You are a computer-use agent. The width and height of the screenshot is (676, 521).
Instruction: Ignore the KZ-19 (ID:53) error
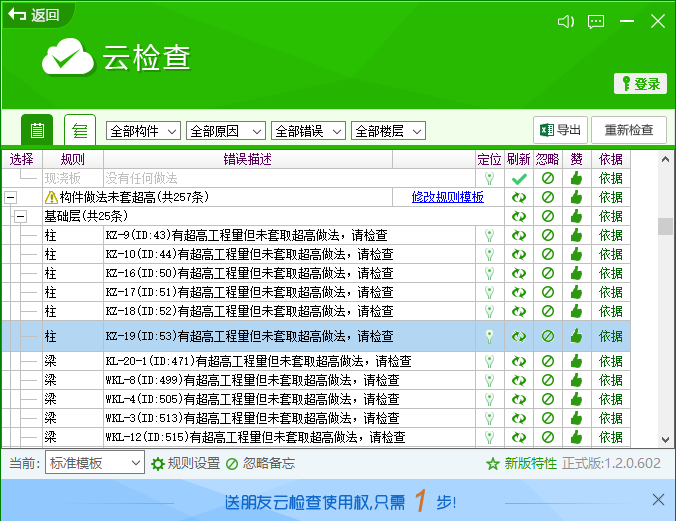click(x=548, y=336)
